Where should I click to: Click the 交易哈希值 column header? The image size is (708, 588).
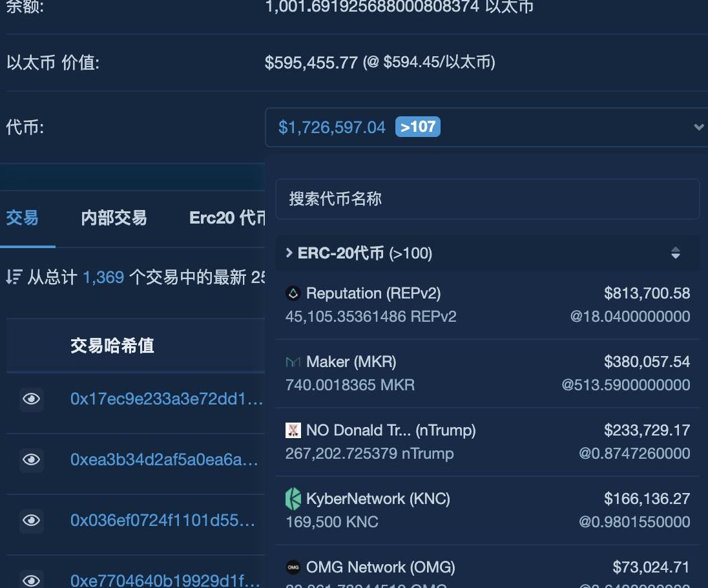pyautogui.click(x=112, y=346)
